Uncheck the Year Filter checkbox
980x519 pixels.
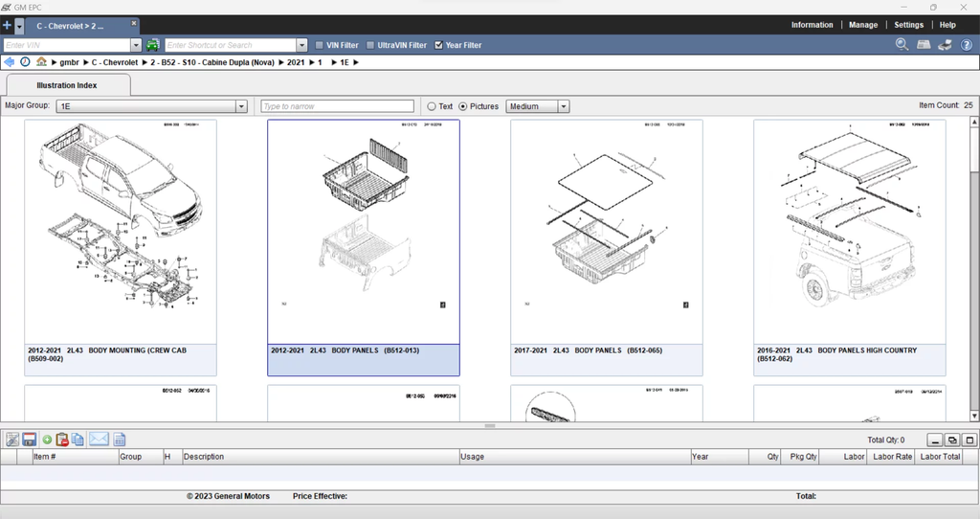439,45
